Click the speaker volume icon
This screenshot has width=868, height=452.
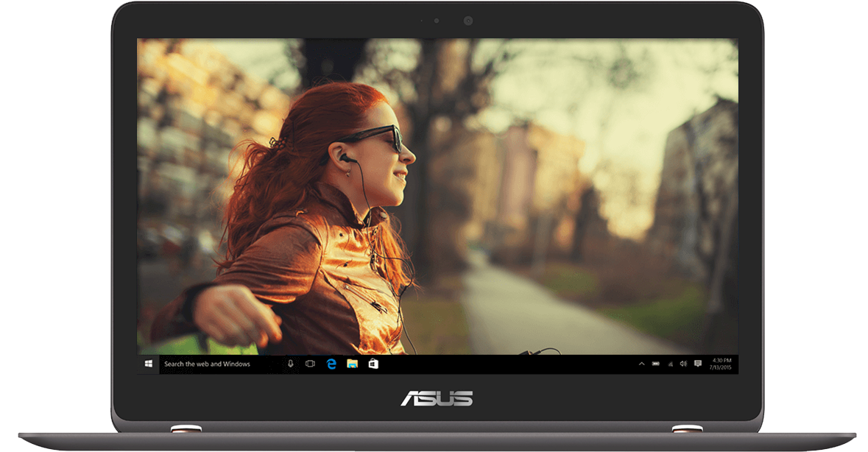(683, 364)
